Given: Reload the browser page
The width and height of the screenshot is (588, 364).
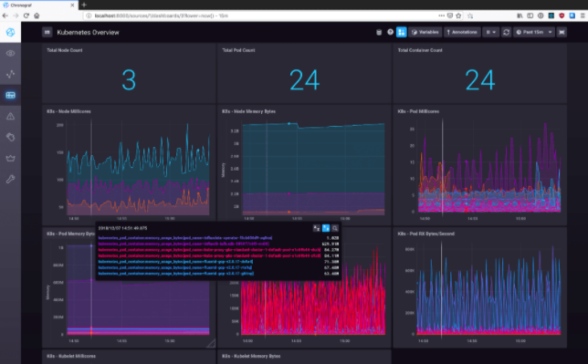Looking at the screenshot, I should tap(26, 16).
